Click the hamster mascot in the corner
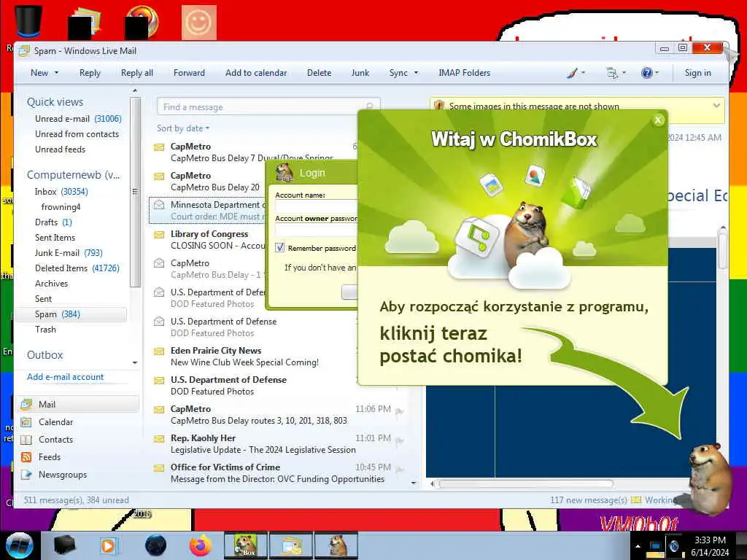747x560 pixels. (709, 478)
